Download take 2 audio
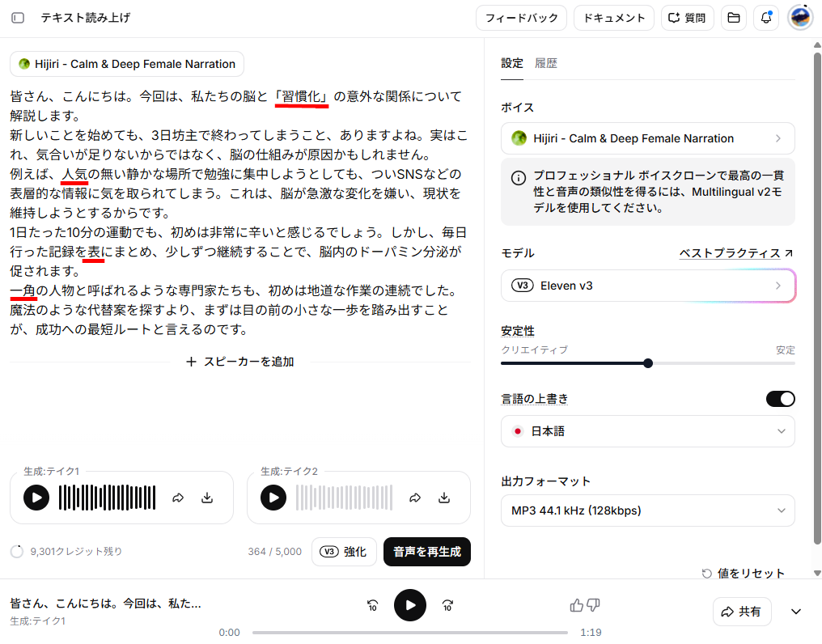This screenshot has width=822, height=644. pyautogui.click(x=444, y=498)
